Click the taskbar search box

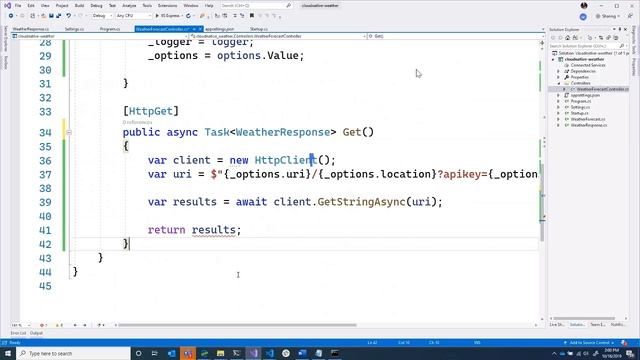tap(73, 353)
